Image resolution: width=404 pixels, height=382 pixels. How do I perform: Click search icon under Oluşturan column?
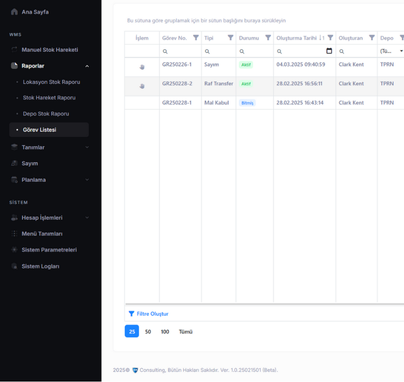(342, 51)
